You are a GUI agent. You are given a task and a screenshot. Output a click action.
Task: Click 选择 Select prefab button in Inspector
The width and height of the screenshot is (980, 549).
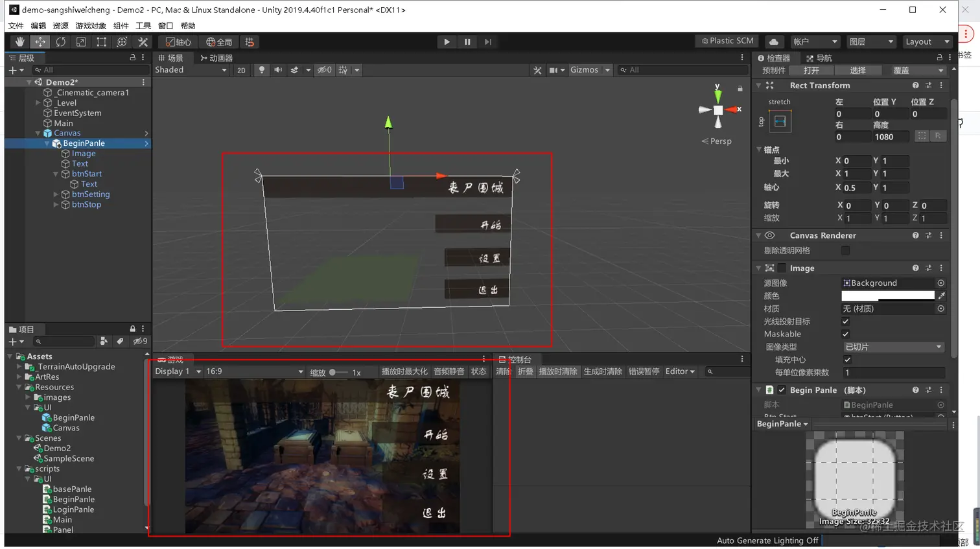tap(857, 71)
